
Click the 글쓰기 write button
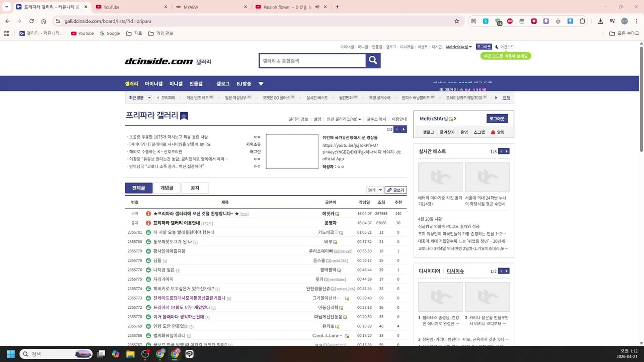click(x=395, y=190)
